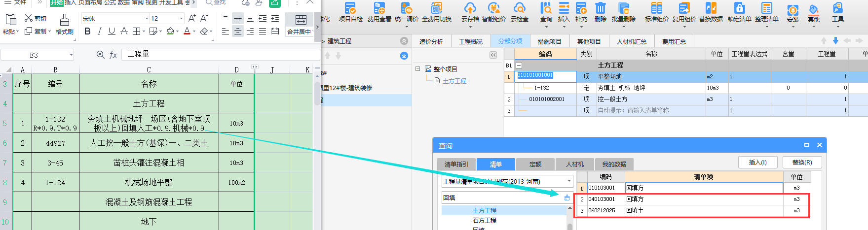Open the 措施项目 tab

click(550, 41)
